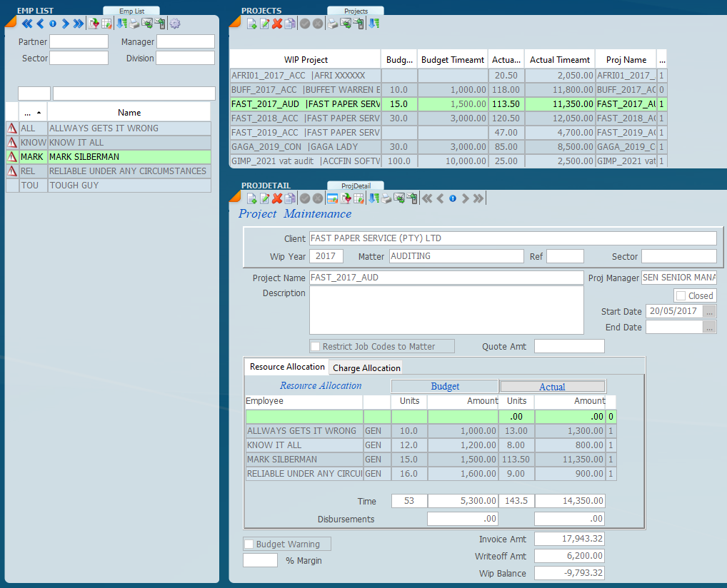Click the Budget button in Resource Allocation
The image size is (727, 588).
click(x=445, y=386)
